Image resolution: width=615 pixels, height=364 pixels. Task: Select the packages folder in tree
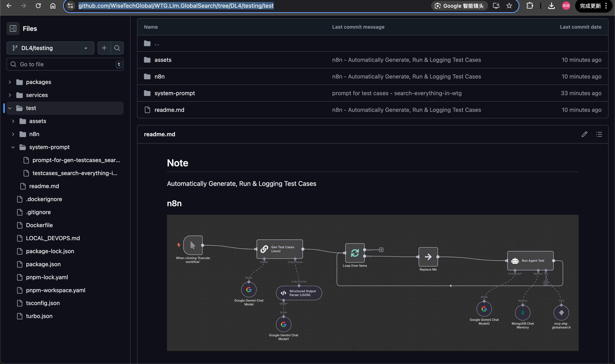38,82
